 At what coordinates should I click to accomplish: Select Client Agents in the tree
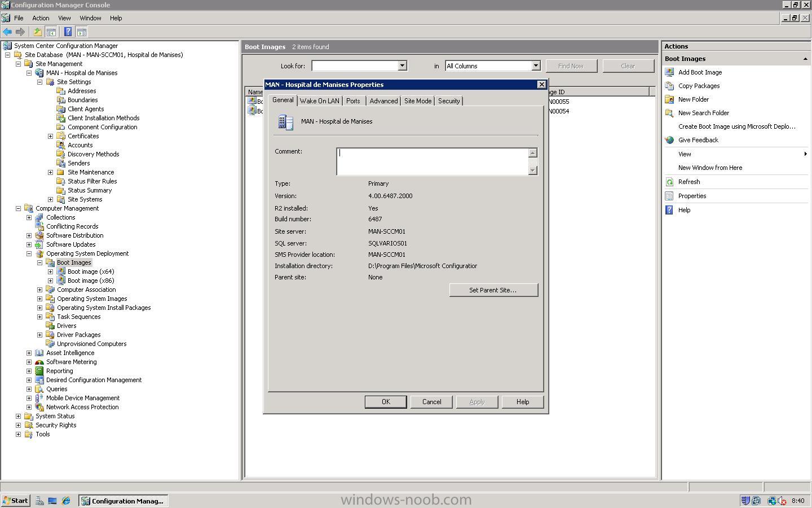(x=86, y=109)
